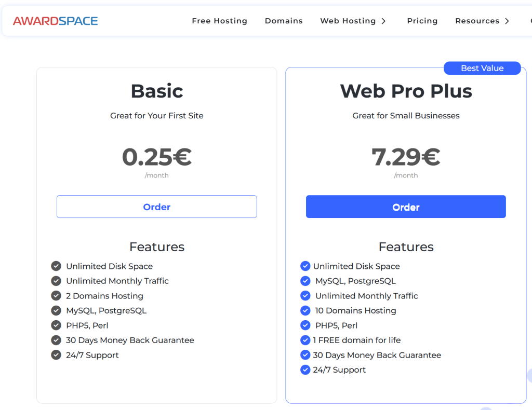This screenshot has width=532, height=410.
Task: Click Web Pro Plus checkmark beside Unlimited Monthly Traffic
Action: [305, 296]
